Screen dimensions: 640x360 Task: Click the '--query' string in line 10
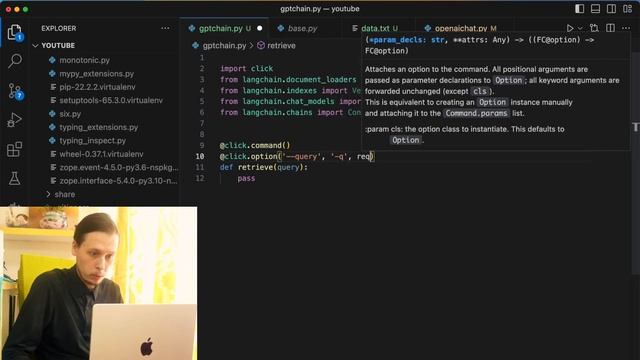tap(302, 156)
